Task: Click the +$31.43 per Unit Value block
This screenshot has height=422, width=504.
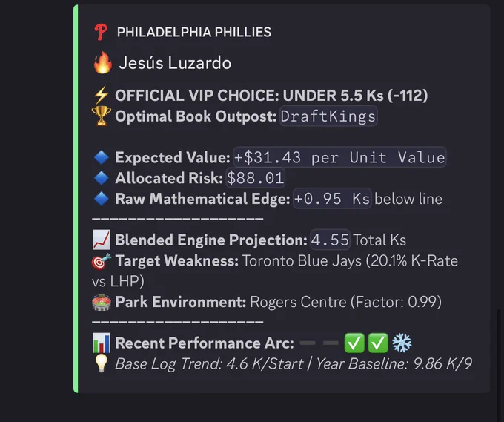Action: pos(339,157)
